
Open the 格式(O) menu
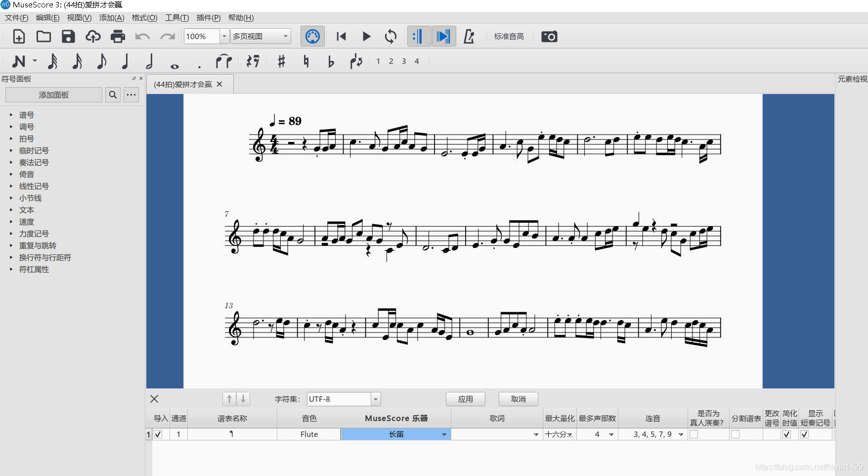pyautogui.click(x=144, y=18)
